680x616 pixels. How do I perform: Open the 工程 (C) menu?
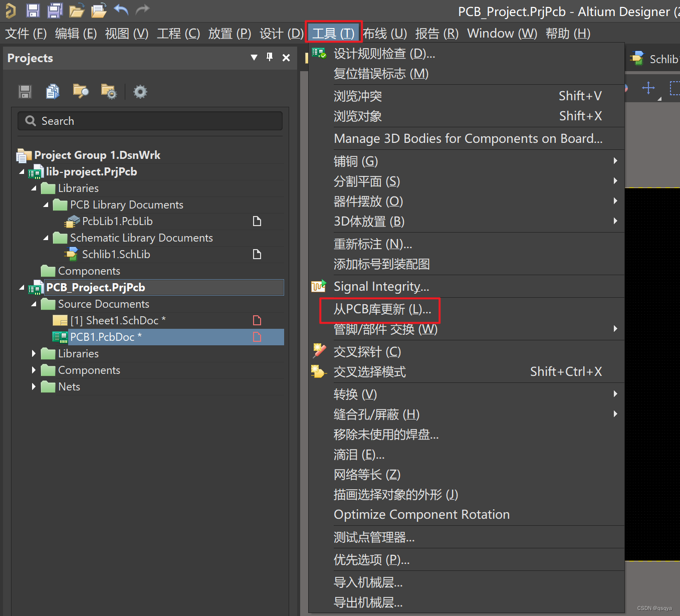click(x=178, y=34)
